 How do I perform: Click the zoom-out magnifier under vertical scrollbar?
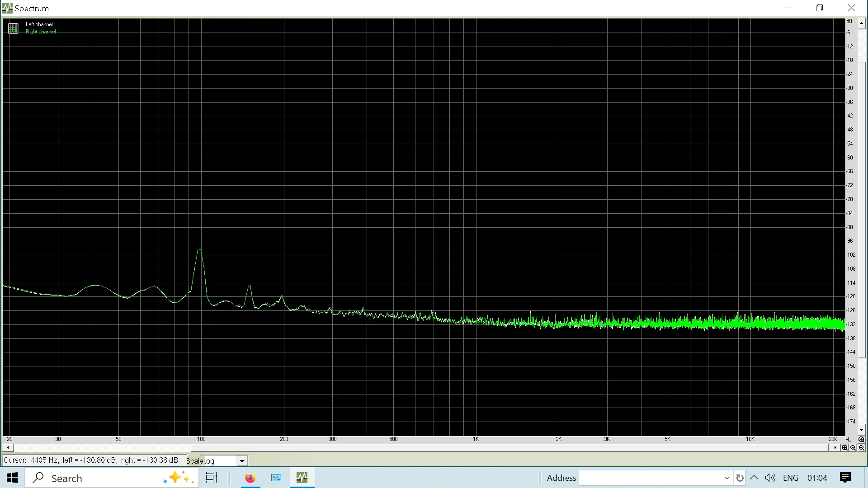[861, 448]
